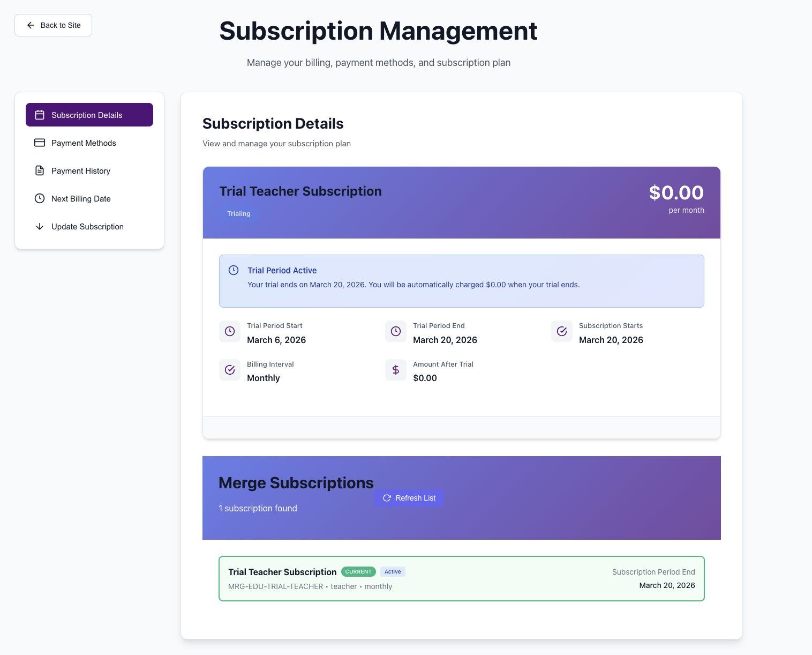812x655 pixels.
Task: Click the Merge Subscriptions heading
Action: coord(296,483)
